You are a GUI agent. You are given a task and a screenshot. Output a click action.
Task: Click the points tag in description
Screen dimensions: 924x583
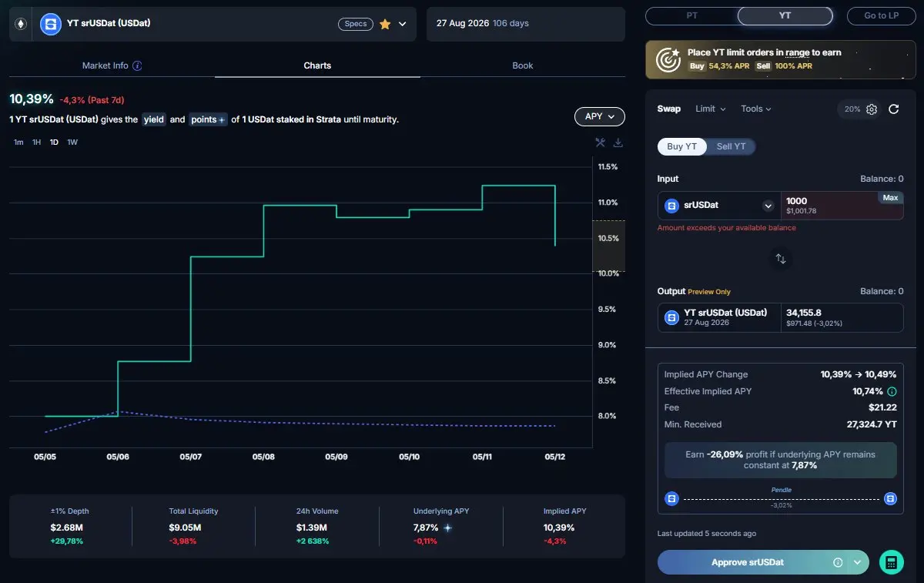pos(208,119)
